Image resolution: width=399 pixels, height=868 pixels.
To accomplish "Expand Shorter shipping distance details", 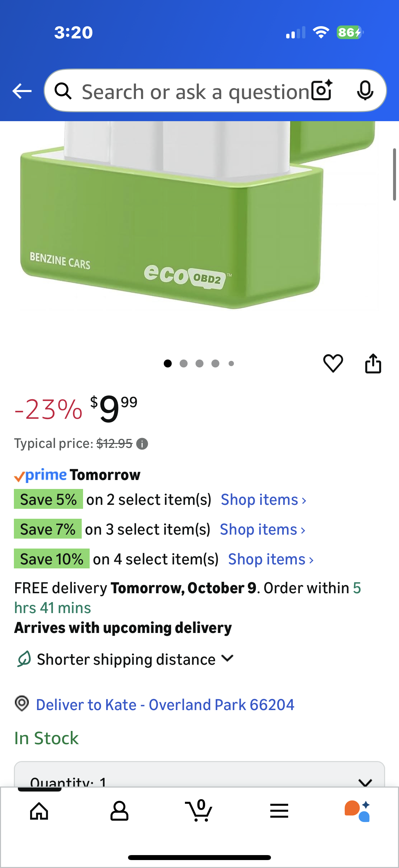I will coord(228,659).
